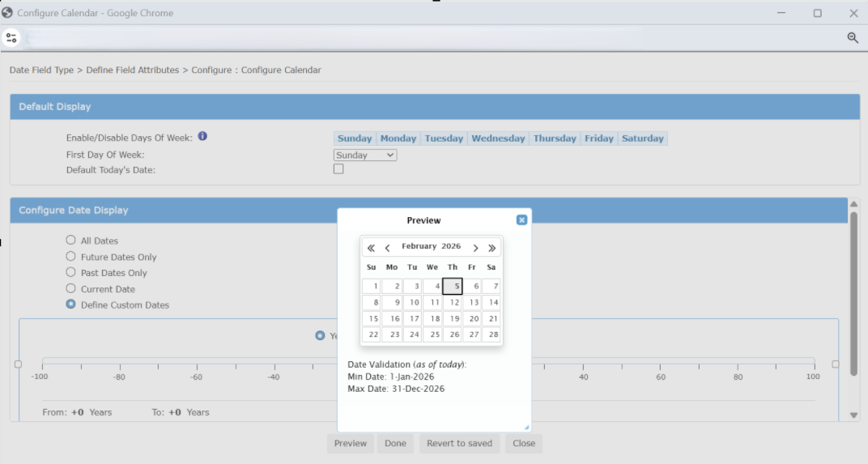Close the Preview popup with X icon

pyautogui.click(x=521, y=219)
